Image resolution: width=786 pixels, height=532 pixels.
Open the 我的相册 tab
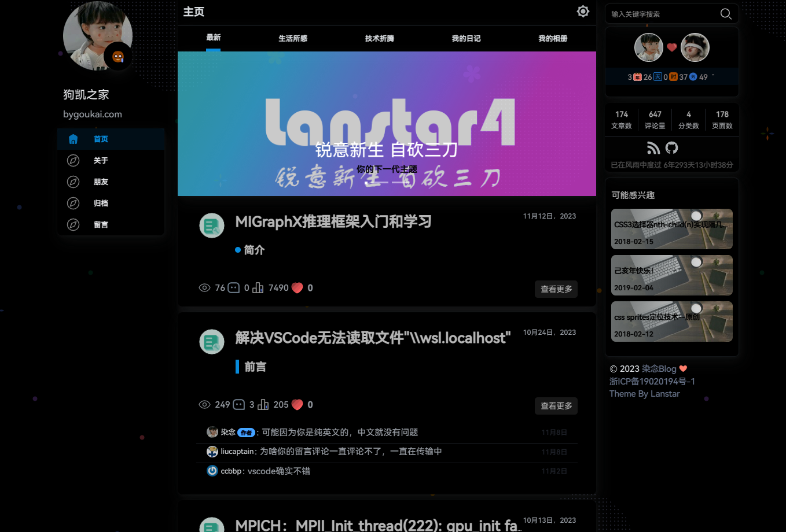[553, 39]
